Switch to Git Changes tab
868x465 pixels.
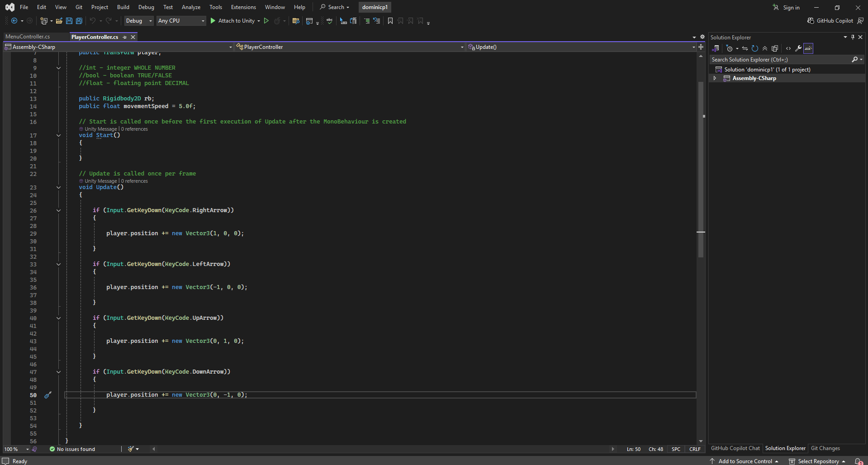click(x=825, y=448)
